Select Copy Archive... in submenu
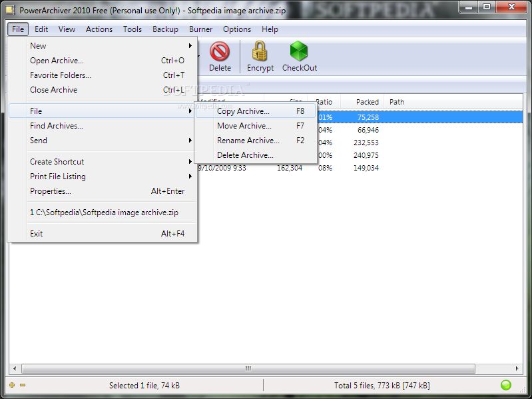 pos(256,111)
